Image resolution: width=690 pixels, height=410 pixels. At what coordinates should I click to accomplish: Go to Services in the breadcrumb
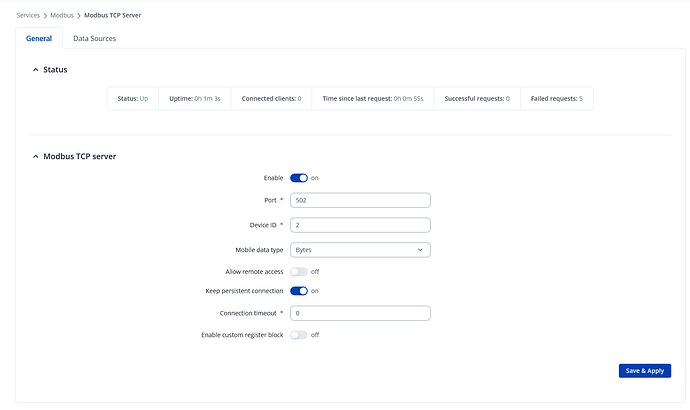point(29,16)
